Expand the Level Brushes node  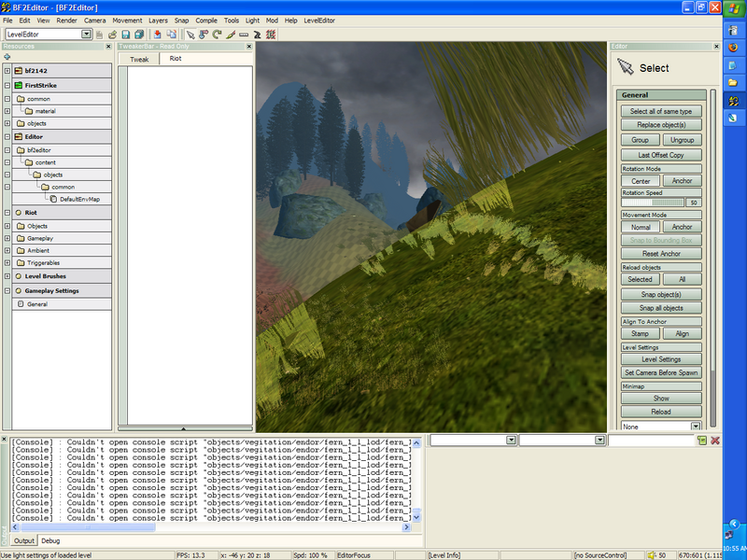[x=7, y=276]
